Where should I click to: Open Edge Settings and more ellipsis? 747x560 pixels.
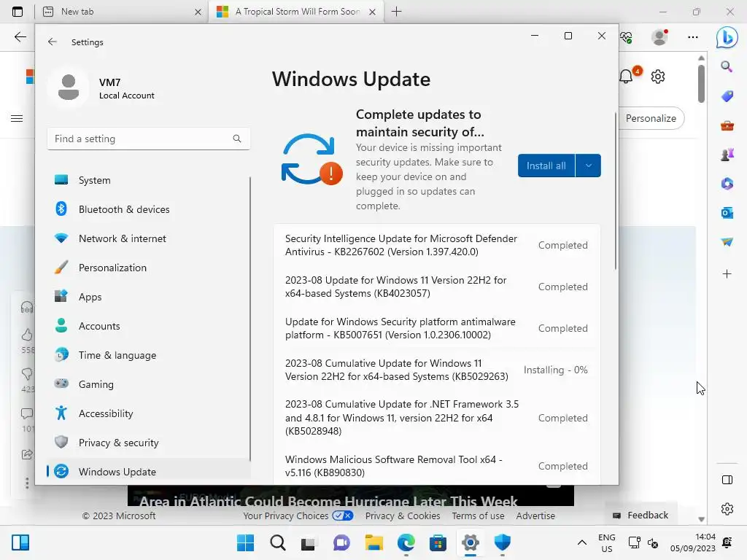[x=693, y=37]
